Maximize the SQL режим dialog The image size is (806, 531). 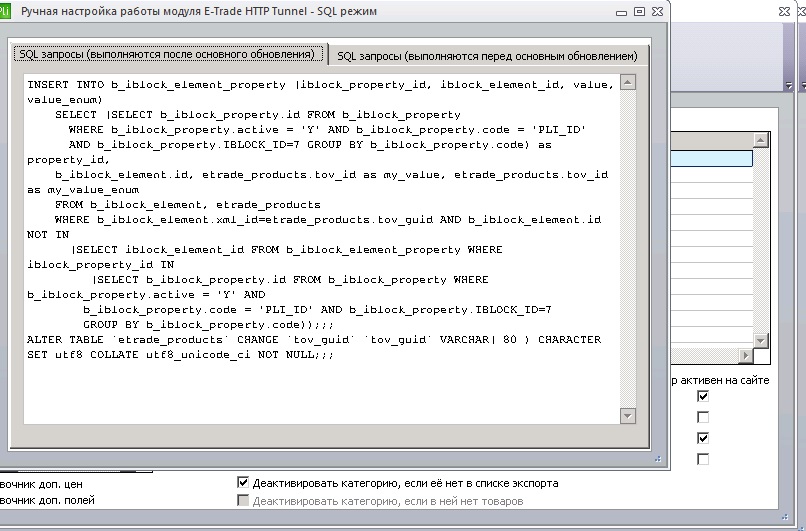click(x=639, y=11)
